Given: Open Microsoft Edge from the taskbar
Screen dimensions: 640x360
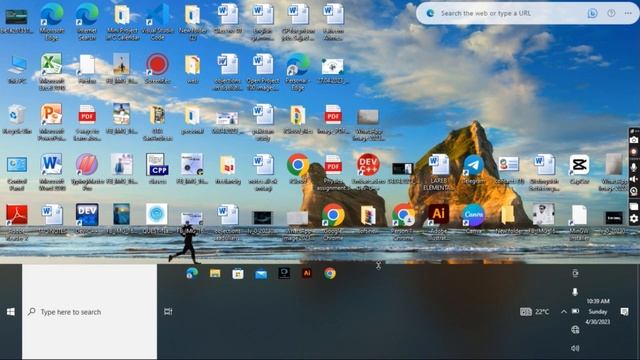Looking at the screenshot, I should pyautogui.click(x=192, y=273).
